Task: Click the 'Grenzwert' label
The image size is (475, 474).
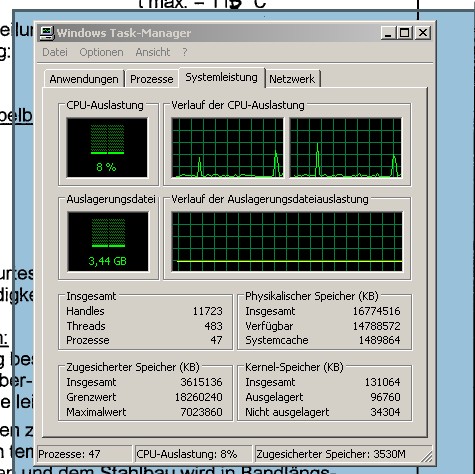Action: [91, 397]
